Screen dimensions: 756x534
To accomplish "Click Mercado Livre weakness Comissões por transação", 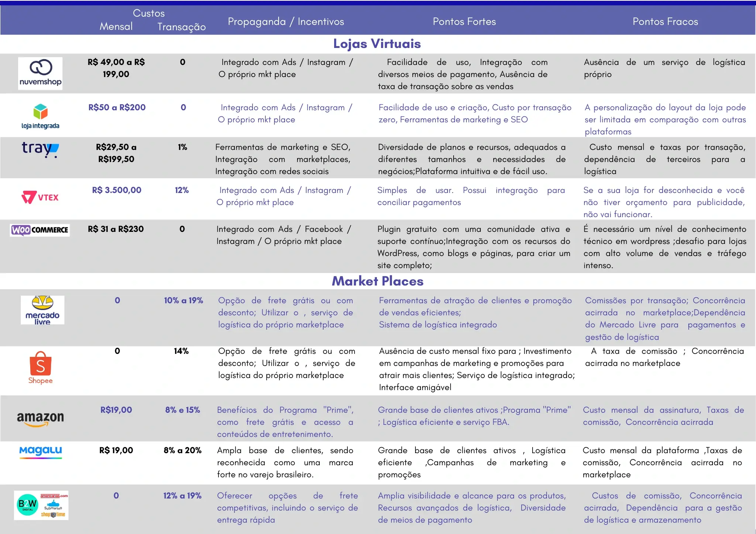I will click(x=665, y=318).
